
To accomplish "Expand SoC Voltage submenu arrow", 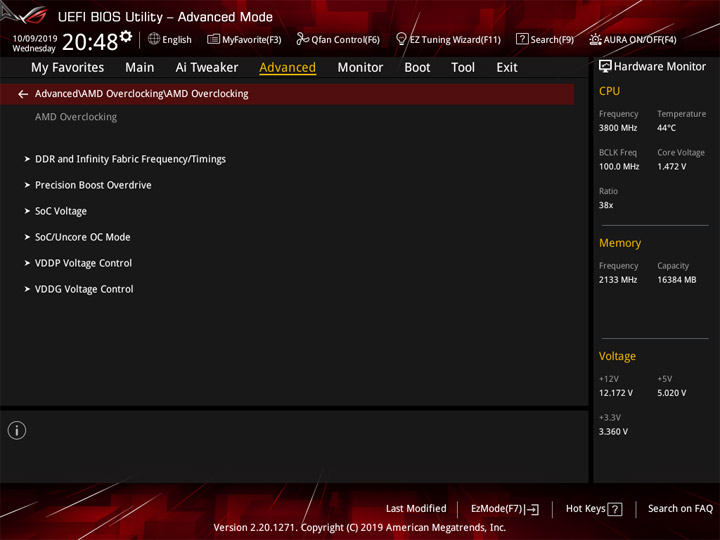I will click(27, 211).
